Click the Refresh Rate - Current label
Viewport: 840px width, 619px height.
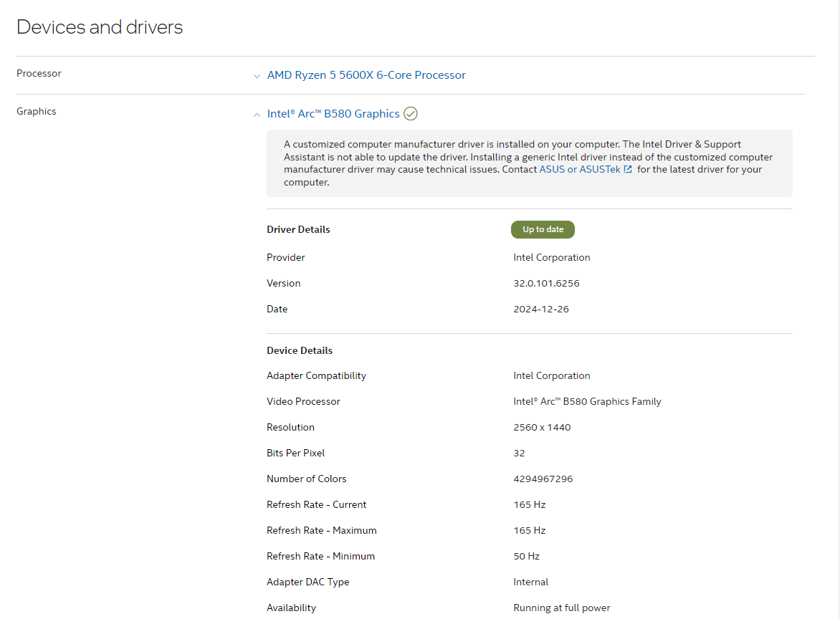click(316, 504)
